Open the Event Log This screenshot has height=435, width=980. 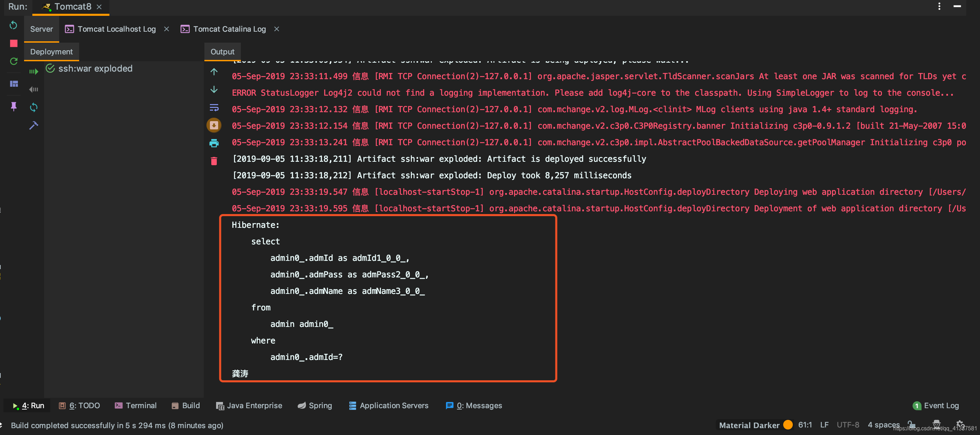(x=936, y=406)
